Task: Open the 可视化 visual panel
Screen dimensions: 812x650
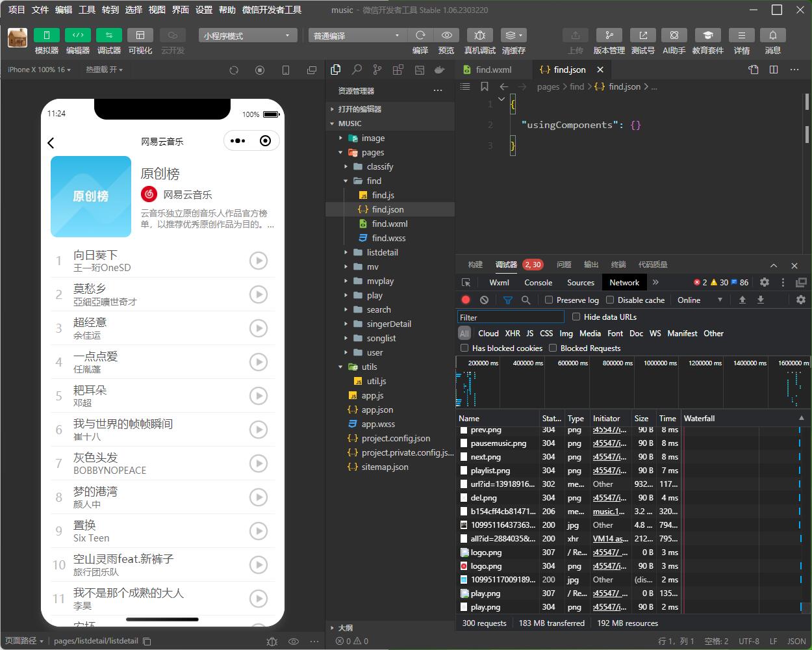Action: [140, 35]
